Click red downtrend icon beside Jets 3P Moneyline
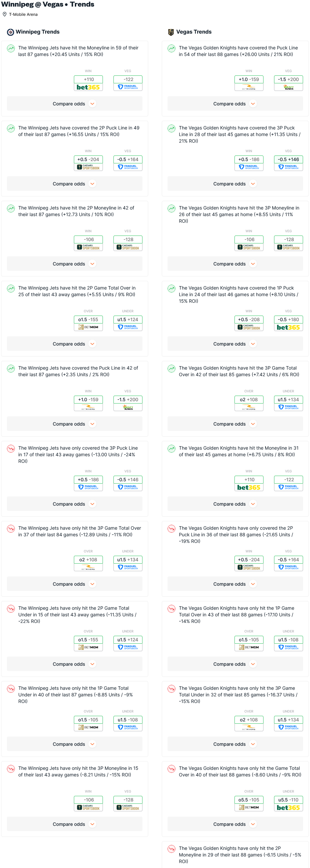Viewport: 310px width, 868px height. point(11,769)
